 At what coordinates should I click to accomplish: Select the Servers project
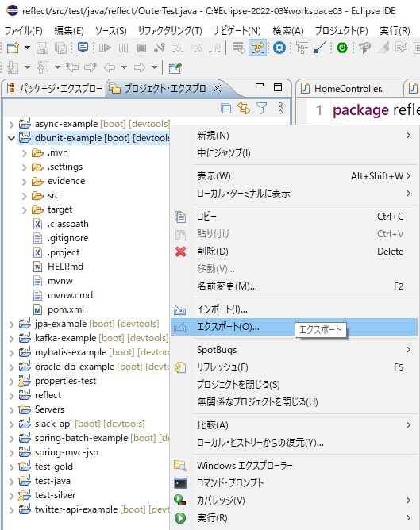pos(49,409)
